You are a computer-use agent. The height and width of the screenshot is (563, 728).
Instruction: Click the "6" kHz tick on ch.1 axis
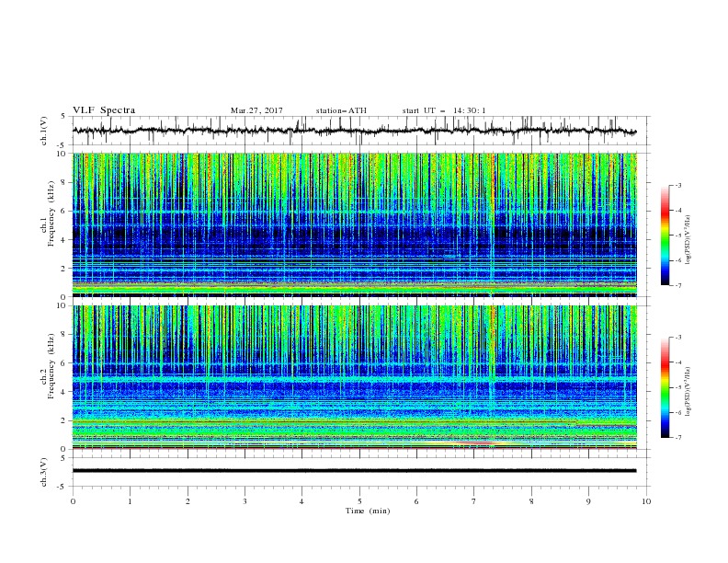(x=64, y=211)
